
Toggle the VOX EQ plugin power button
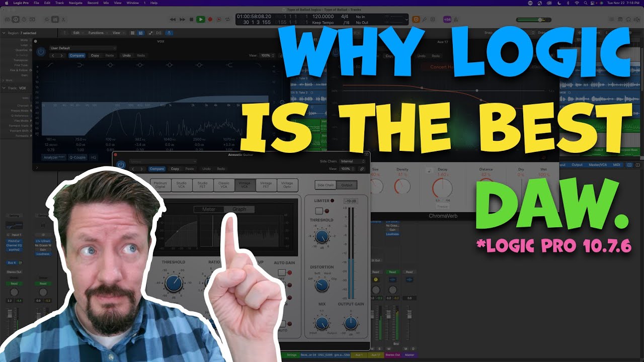(41, 52)
